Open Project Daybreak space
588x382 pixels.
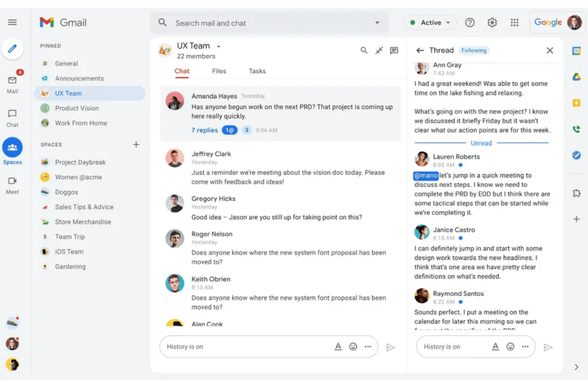tap(90, 162)
